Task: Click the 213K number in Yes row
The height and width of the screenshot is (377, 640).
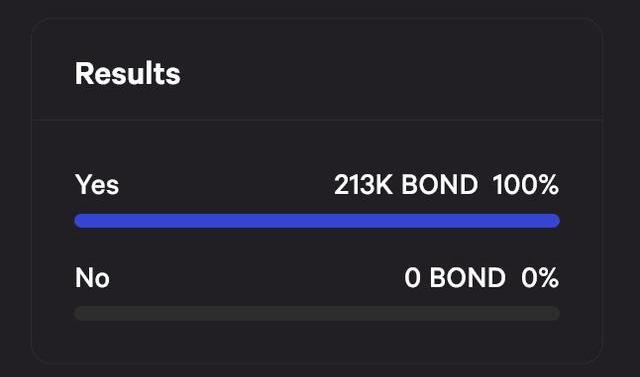Action: [363, 185]
